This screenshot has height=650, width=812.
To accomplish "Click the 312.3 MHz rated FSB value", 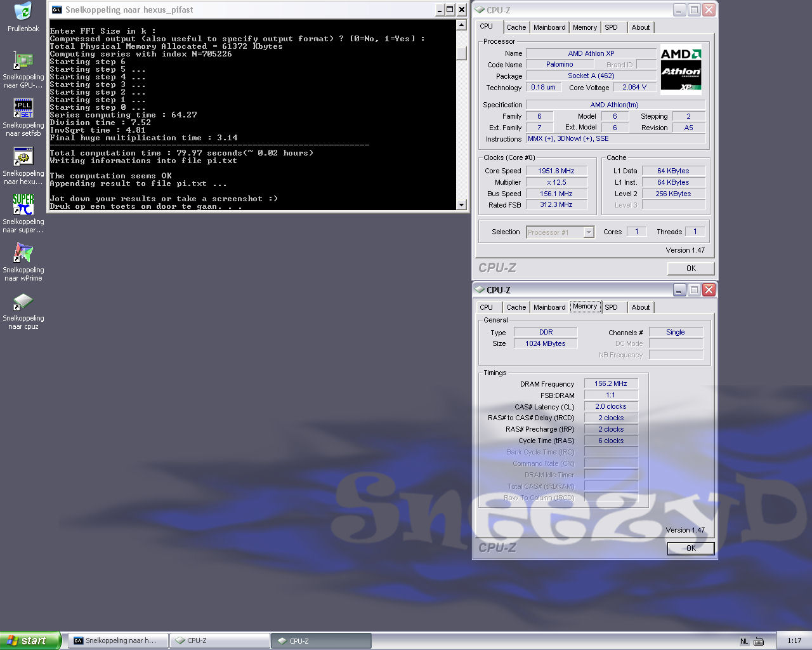I will 556,204.
